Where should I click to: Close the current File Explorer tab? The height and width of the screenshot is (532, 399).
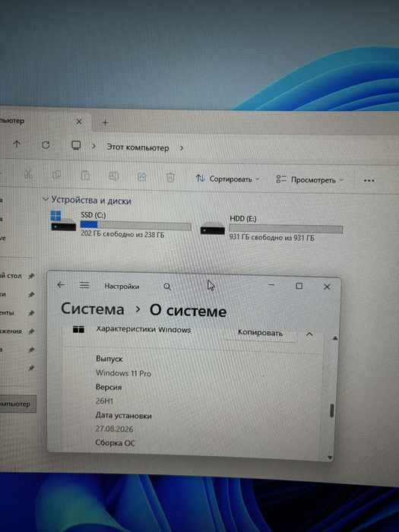tap(79, 122)
